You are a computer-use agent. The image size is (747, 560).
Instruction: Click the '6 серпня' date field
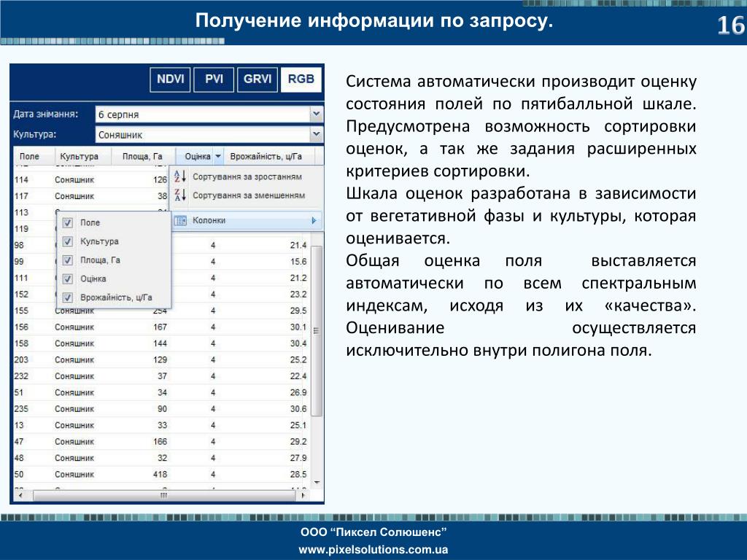pyautogui.click(x=203, y=114)
